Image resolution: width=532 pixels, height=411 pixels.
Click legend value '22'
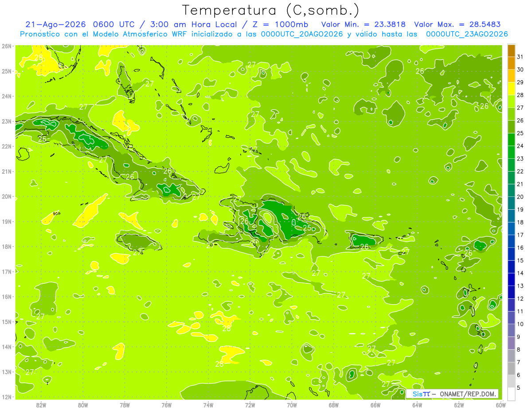[520, 171]
